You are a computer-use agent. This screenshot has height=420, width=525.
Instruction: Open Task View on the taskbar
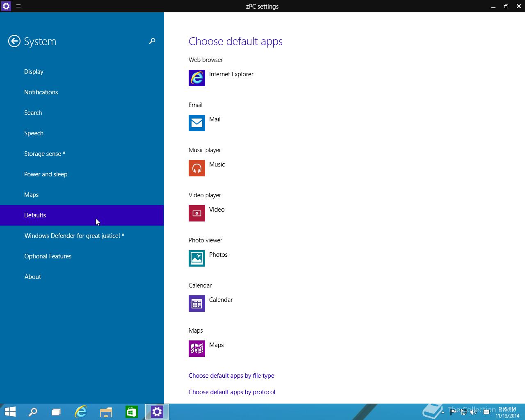(x=56, y=412)
